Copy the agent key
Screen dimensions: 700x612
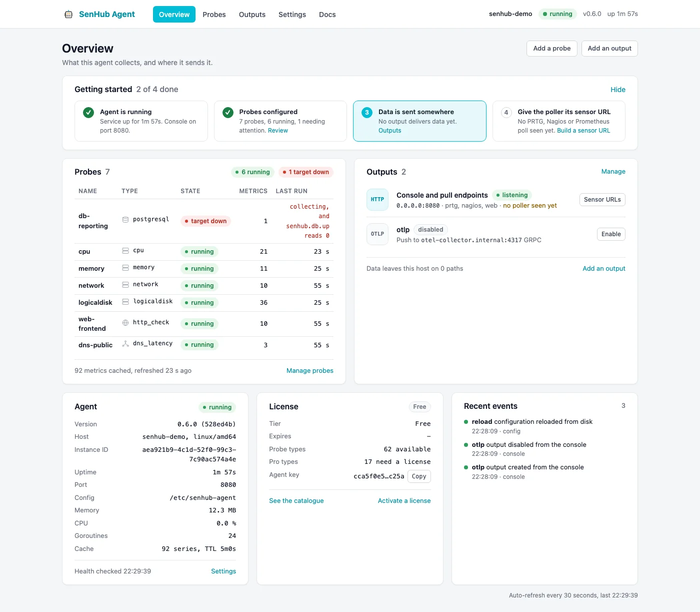419,476
